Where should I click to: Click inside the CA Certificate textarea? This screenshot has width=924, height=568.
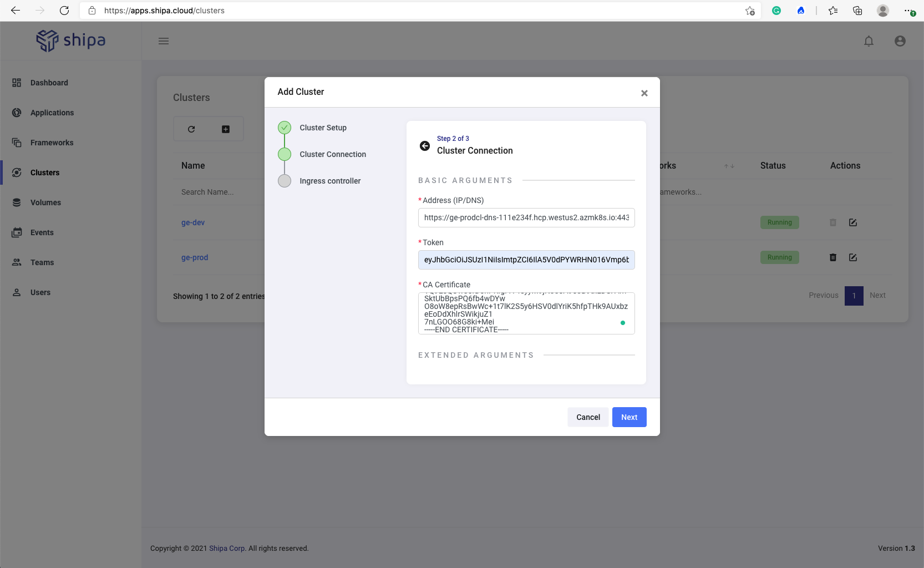pos(526,313)
